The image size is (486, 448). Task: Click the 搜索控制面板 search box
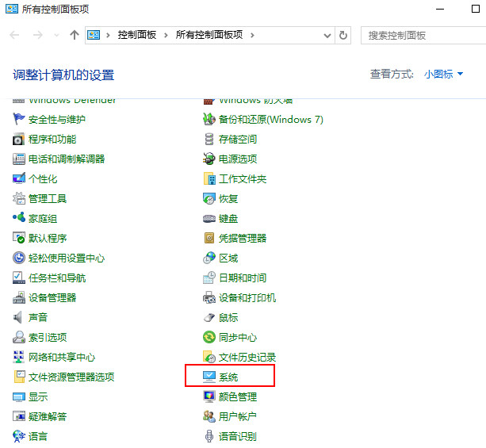[423, 36]
